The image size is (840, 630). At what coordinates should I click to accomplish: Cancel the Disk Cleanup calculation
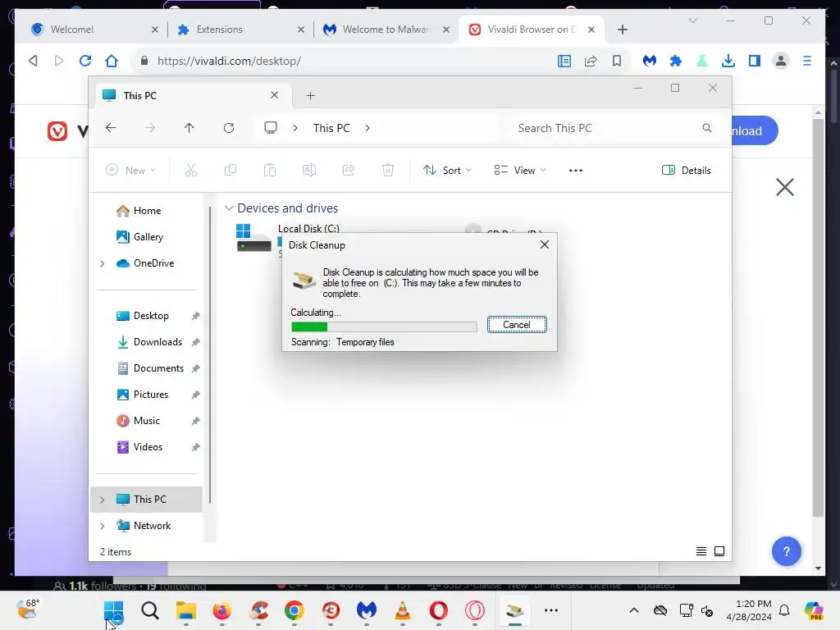(x=517, y=325)
